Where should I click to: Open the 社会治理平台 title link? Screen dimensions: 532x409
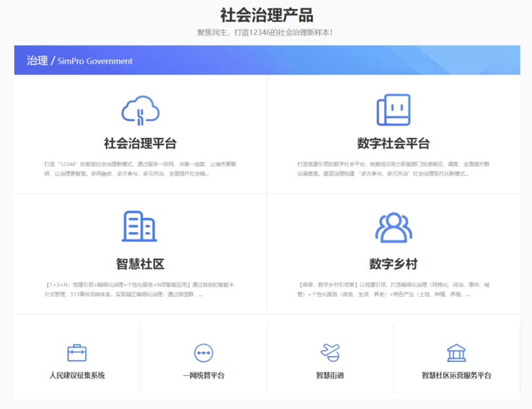pyautogui.click(x=140, y=144)
